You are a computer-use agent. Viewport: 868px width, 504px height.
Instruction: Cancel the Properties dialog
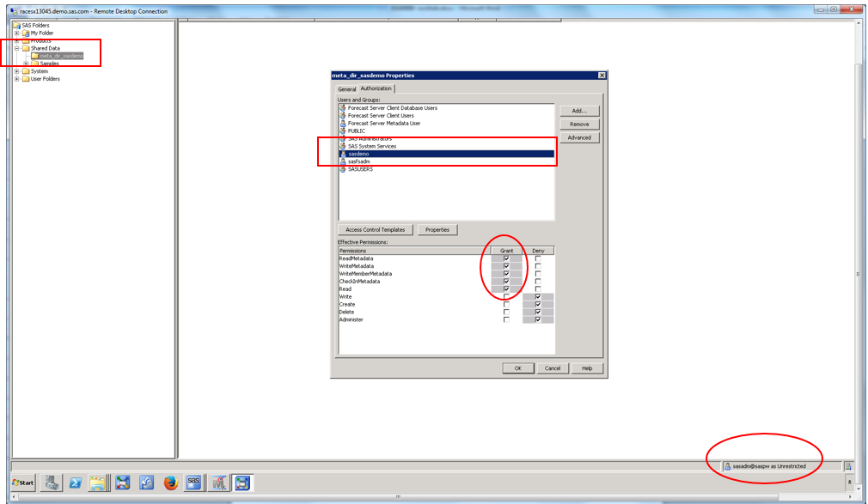point(553,367)
